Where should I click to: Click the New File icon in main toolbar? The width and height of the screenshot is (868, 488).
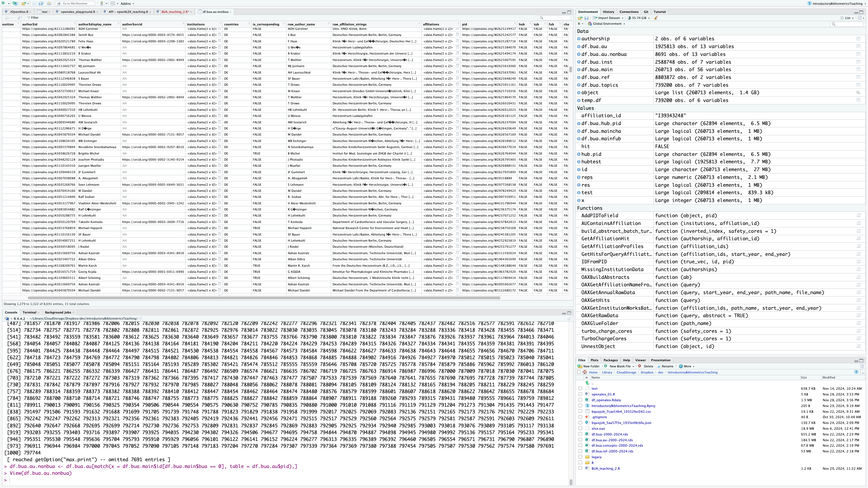tap(3, 3)
